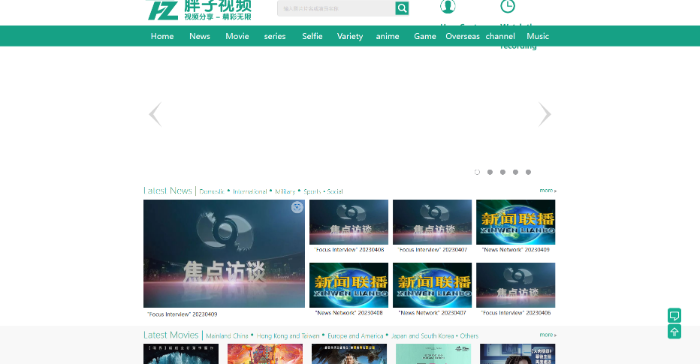Expand Latest News with the more link
Viewport: 700px width, 364px height.
[x=548, y=190]
